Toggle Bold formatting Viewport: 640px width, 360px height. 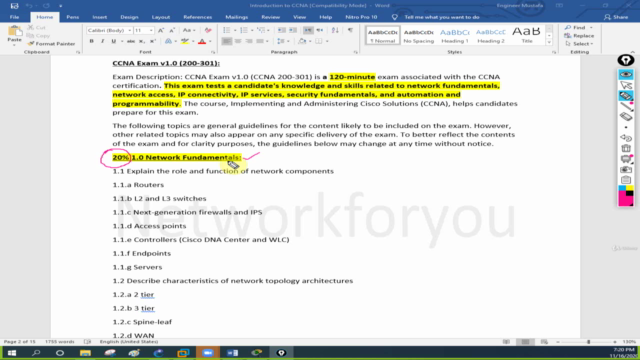[x=91, y=41]
